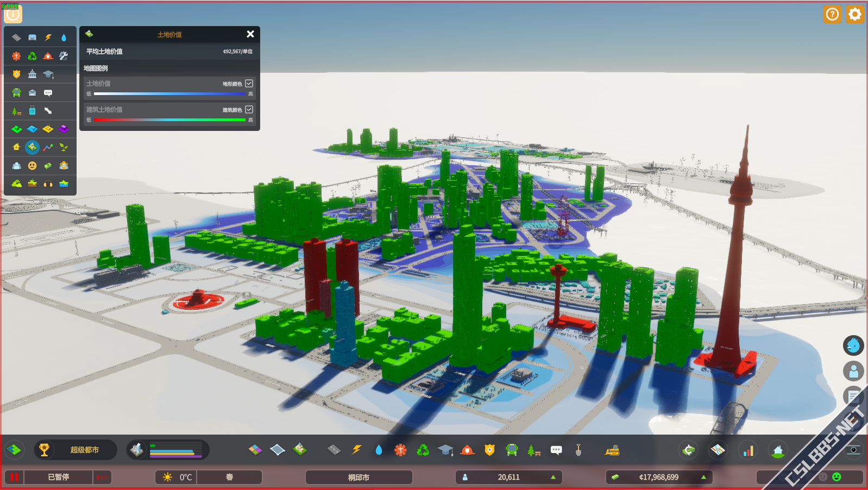
Task: Open the landscaping shovel tool
Action: click(578, 450)
